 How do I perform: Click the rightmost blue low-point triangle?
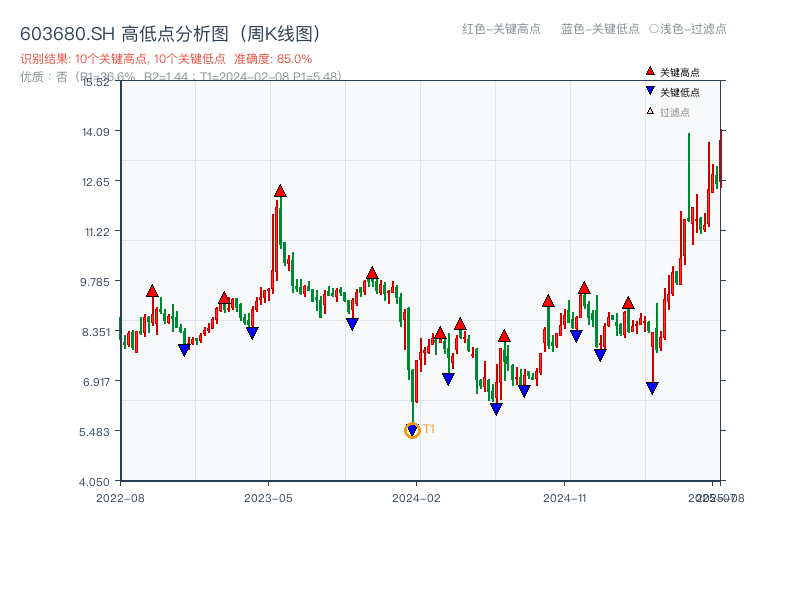click(652, 388)
